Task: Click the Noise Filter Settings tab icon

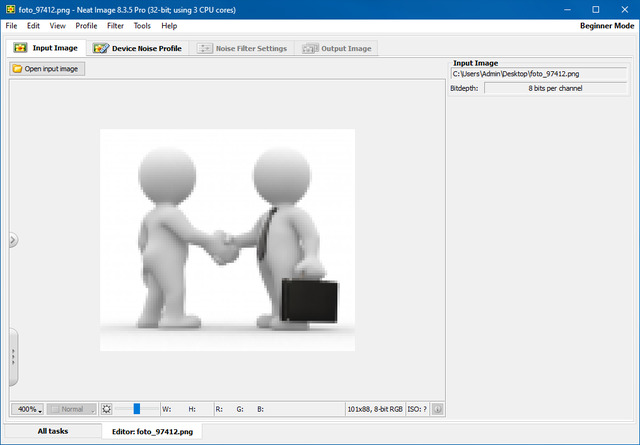Action: tap(205, 48)
